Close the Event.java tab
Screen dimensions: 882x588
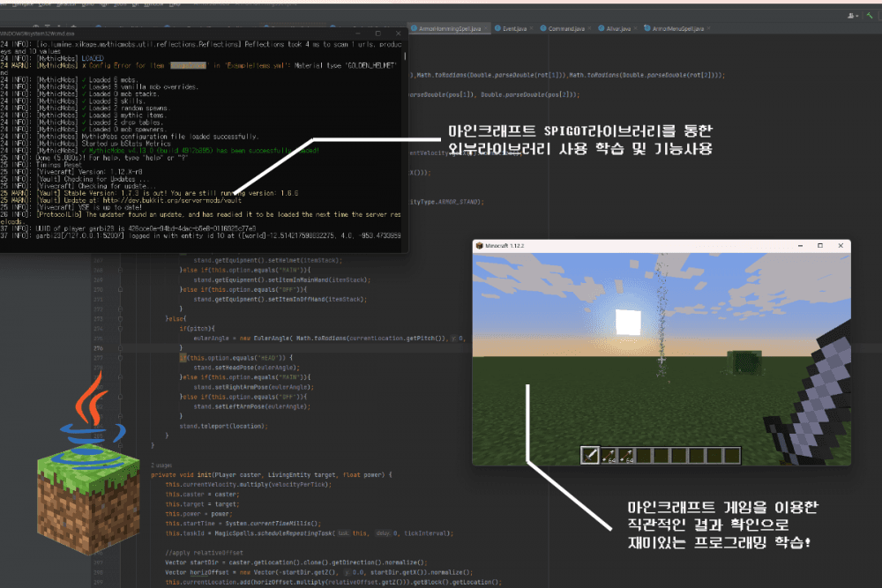pyautogui.click(x=532, y=29)
